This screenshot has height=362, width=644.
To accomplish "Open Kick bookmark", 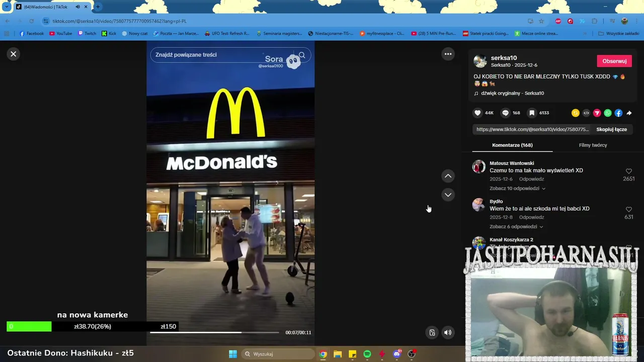I will [x=109, y=34].
